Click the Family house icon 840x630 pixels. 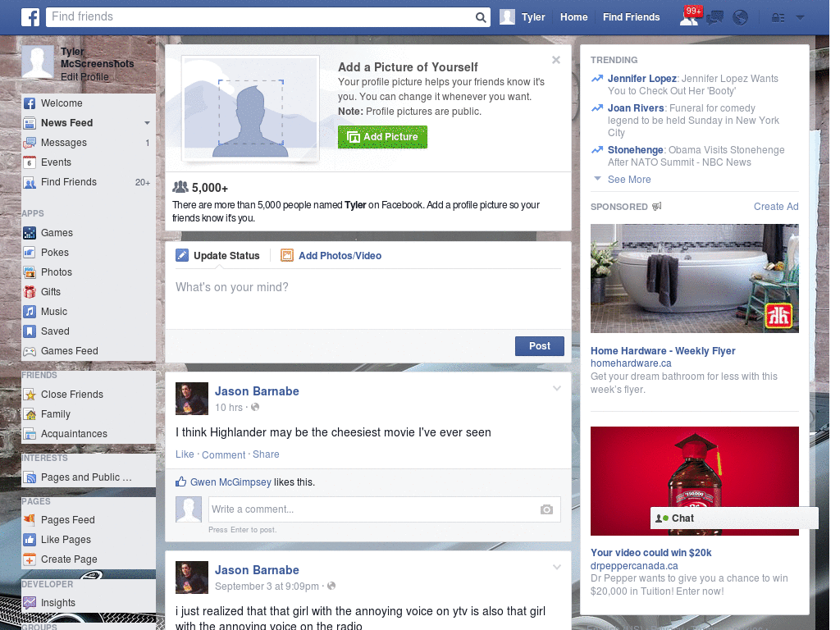pos(30,414)
